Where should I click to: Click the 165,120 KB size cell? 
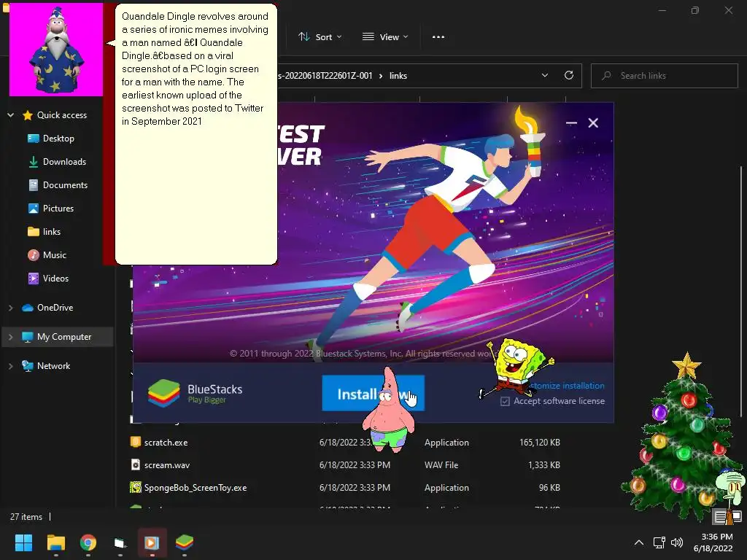539,443
